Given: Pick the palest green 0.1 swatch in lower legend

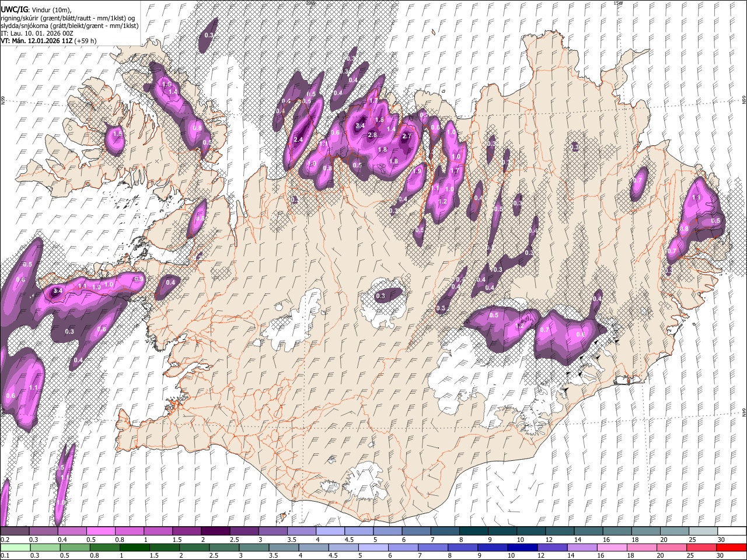Looking at the screenshot, I should (16, 547).
